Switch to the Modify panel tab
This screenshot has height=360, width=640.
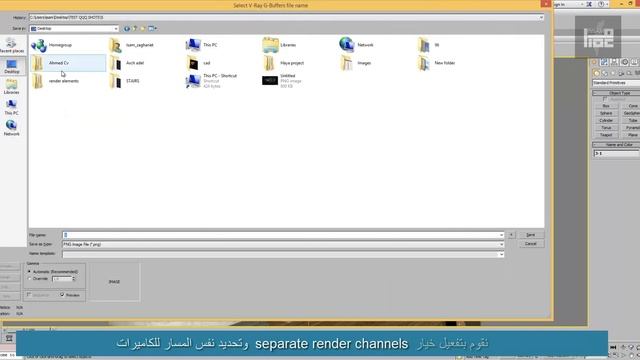coord(604,62)
